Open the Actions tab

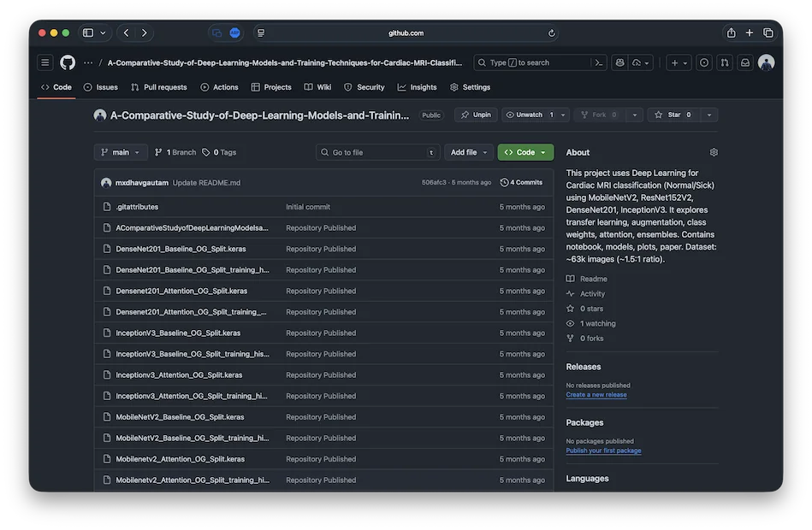pos(220,87)
